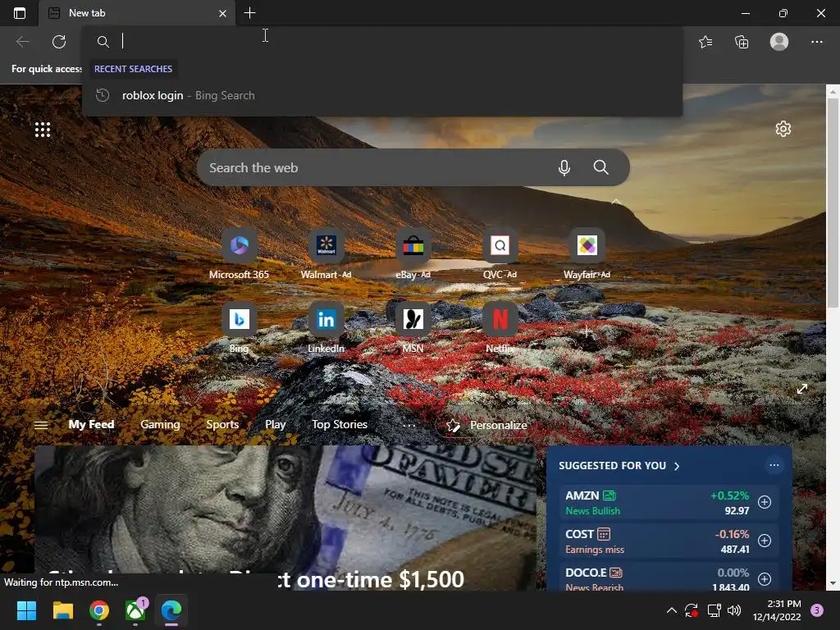The width and height of the screenshot is (840, 630).
Task: Open the QVC quick link
Action: [x=500, y=254]
